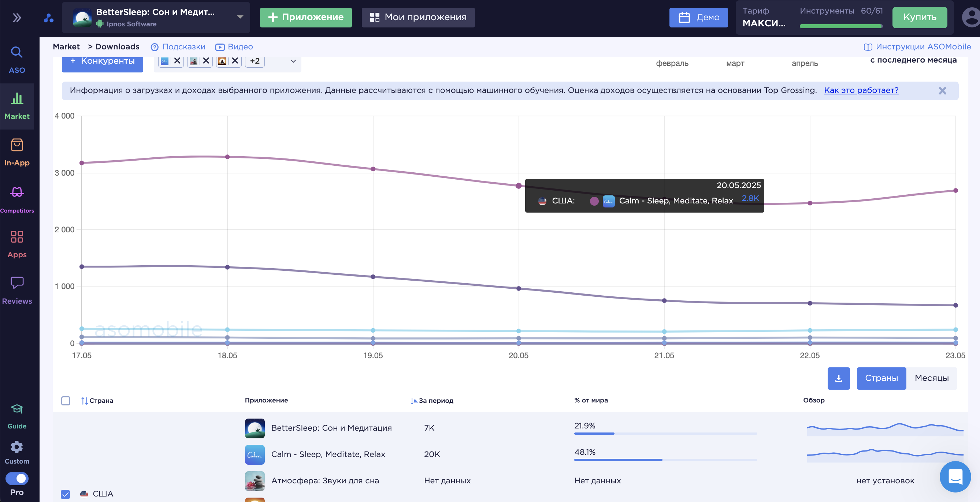
Task: Click the 7K period value for BetterSleep
Action: pyautogui.click(x=429, y=428)
